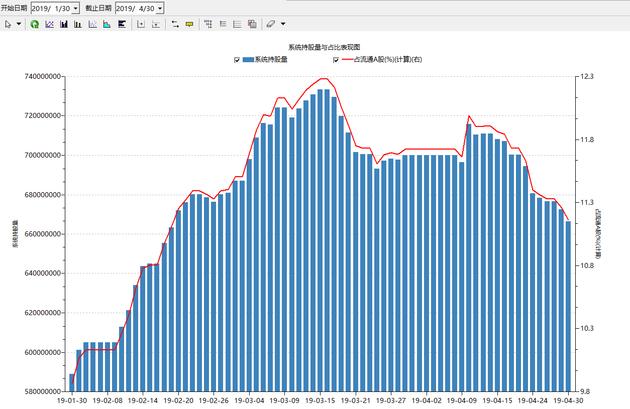Open the 开始日期 date picker dropdown
Viewport: 630px width, 409px height.
point(76,8)
